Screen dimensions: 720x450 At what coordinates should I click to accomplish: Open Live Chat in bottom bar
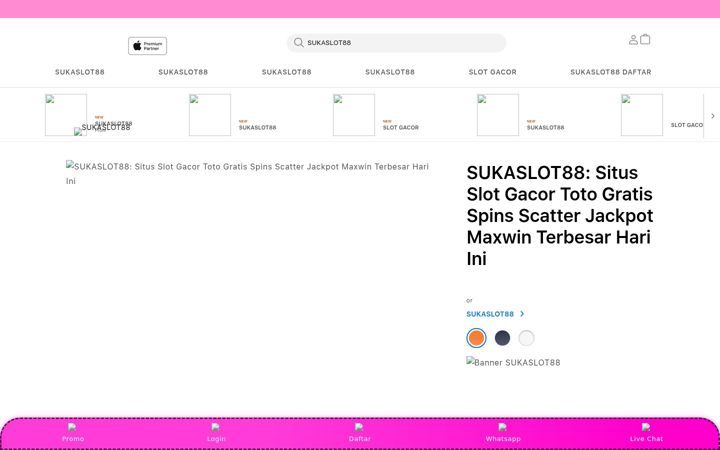point(646,433)
